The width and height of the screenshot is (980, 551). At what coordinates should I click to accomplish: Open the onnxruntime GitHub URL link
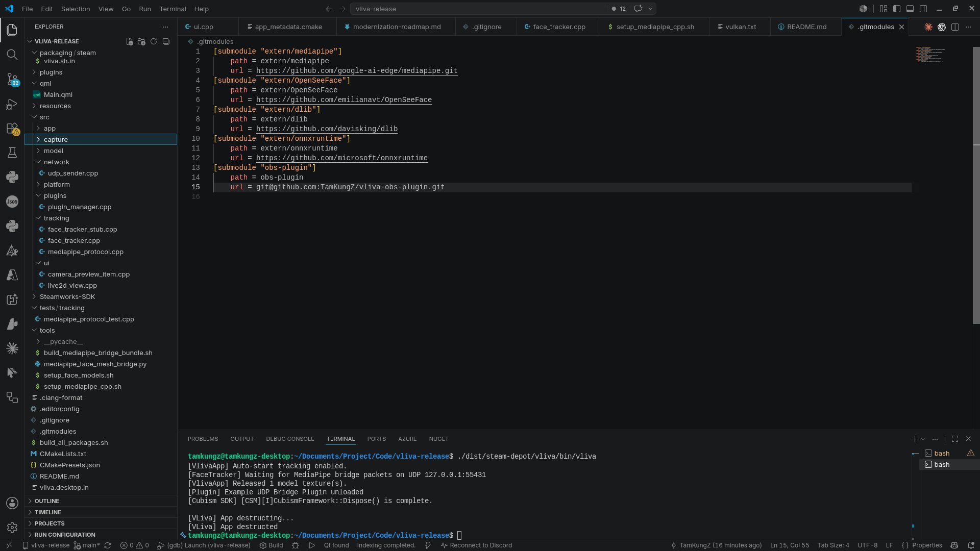pos(342,158)
